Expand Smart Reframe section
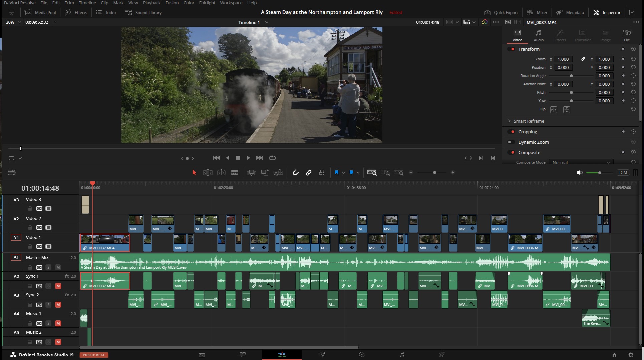This screenshot has height=360, width=644. [509, 121]
